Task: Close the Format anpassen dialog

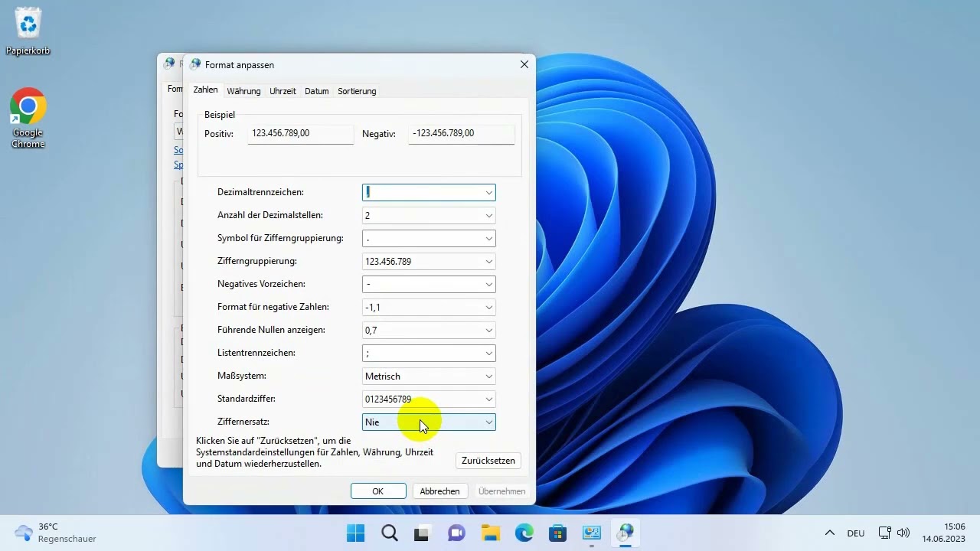Action: tap(524, 64)
